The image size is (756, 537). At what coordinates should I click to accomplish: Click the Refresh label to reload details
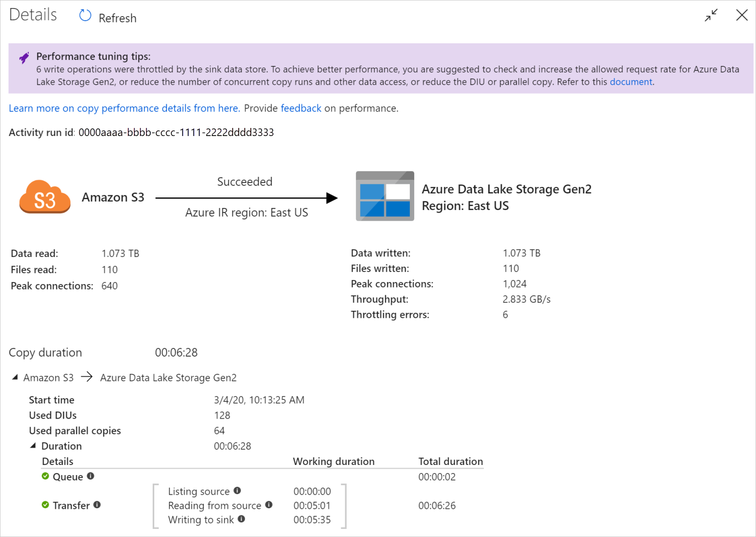point(117,18)
